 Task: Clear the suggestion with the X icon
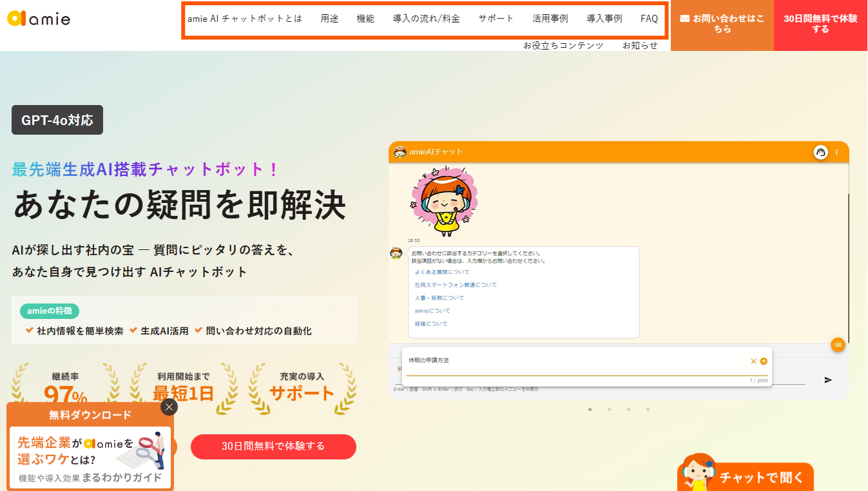[x=753, y=361]
